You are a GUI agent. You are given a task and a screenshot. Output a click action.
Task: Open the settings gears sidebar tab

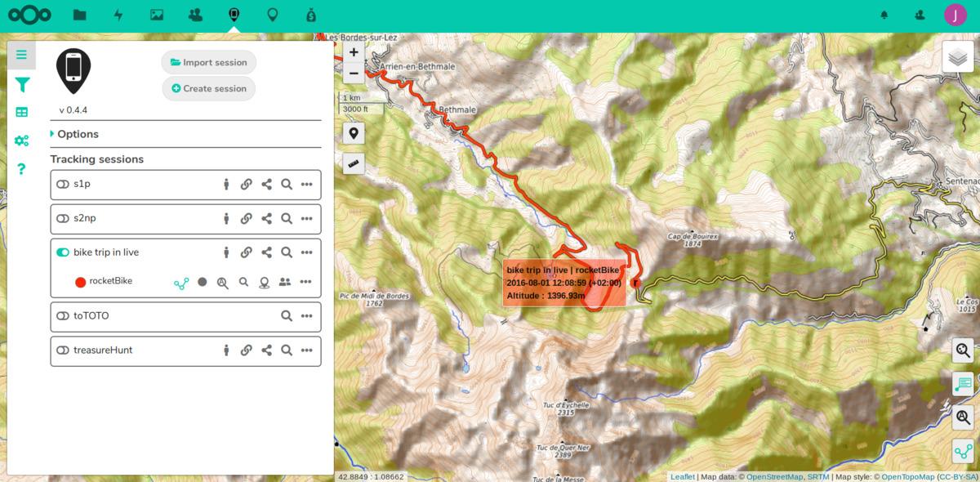22,141
